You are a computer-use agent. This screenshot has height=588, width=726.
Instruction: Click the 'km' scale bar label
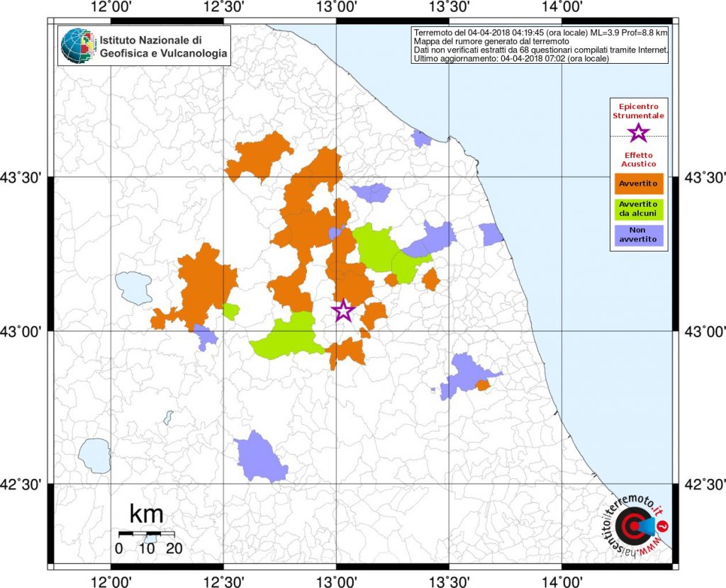click(x=146, y=514)
